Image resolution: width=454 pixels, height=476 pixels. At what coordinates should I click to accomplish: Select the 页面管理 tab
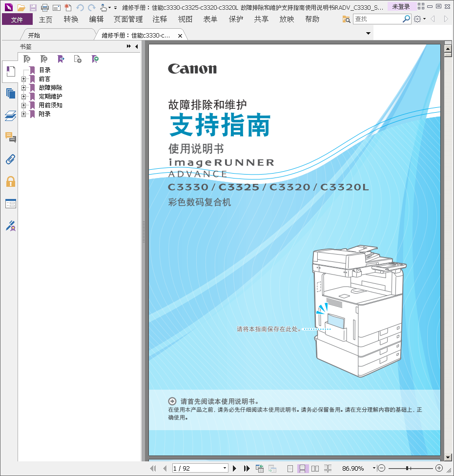click(x=128, y=20)
